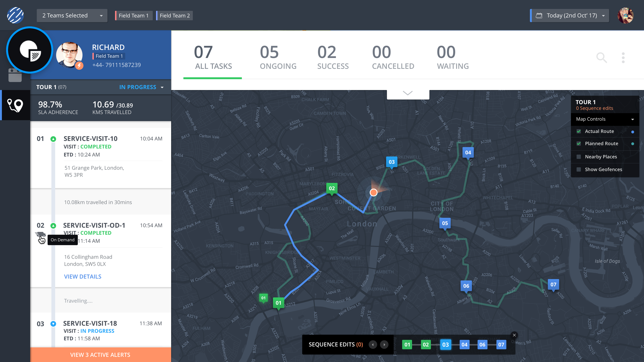Click the company logo in the top bar

pos(16,15)
